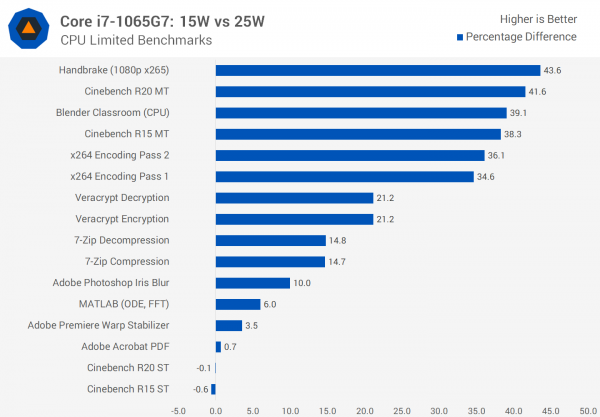
Task: Click the Cinebench R20 ST label
Action: tap(128, 368)
